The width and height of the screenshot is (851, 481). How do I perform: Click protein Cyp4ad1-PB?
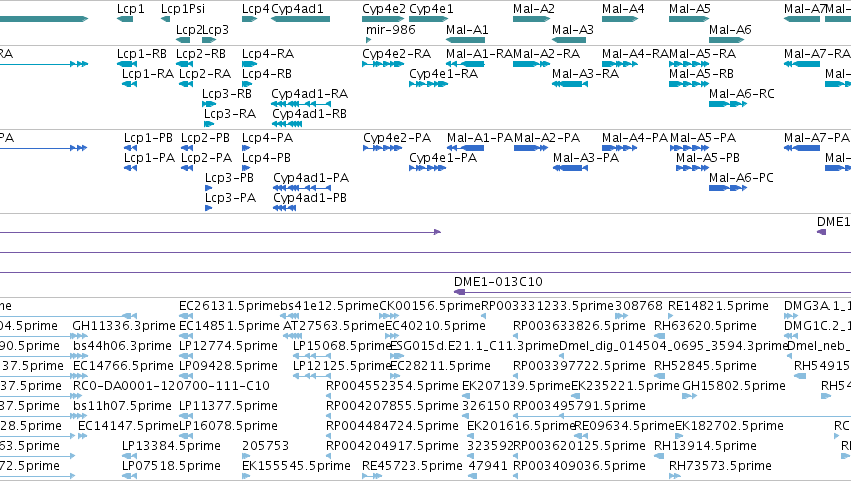coord(284,208)
